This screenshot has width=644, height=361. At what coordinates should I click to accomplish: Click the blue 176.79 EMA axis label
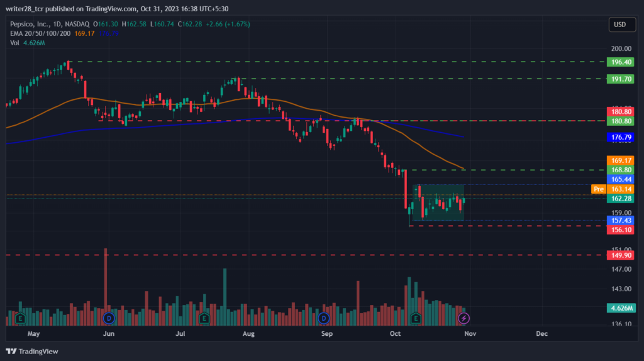coord(621,137)
